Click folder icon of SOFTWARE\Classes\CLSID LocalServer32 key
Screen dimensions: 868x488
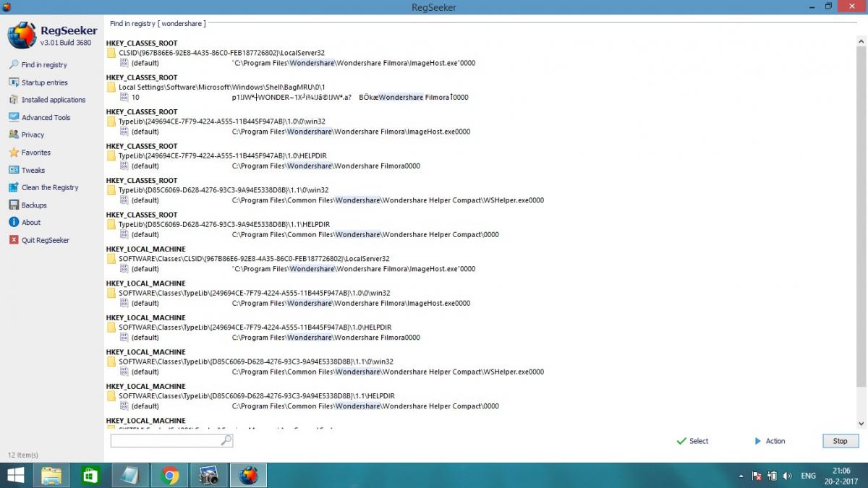(111, 259)
